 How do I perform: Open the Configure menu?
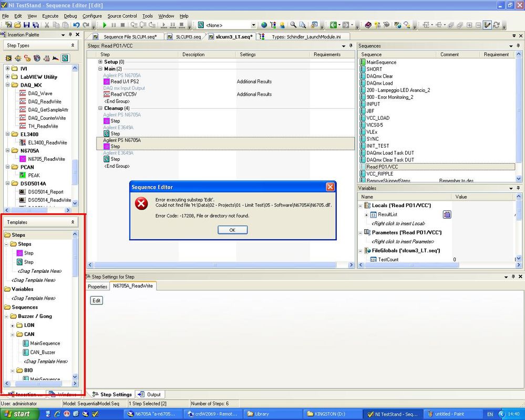point(92,16)
